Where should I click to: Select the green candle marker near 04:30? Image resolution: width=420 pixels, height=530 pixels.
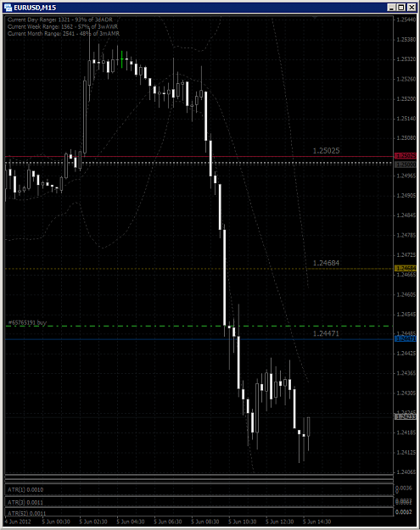click(x=121, y=59)
